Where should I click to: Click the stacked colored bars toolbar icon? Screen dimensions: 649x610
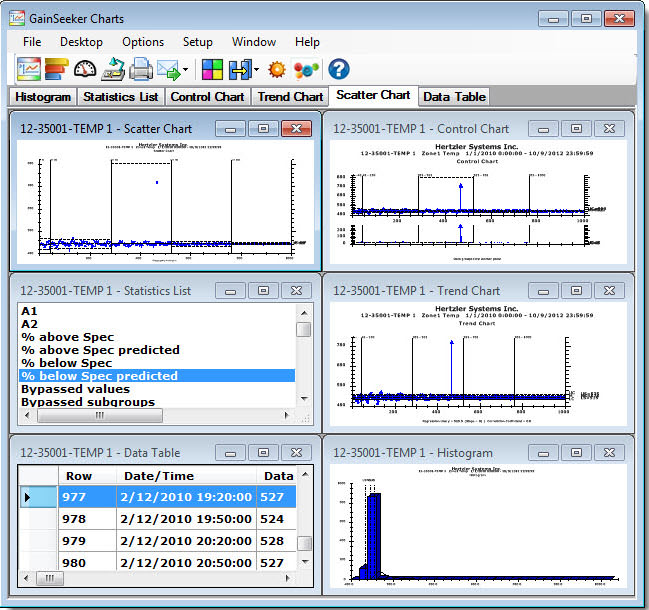pyautogui.click(x=57, y=70)
